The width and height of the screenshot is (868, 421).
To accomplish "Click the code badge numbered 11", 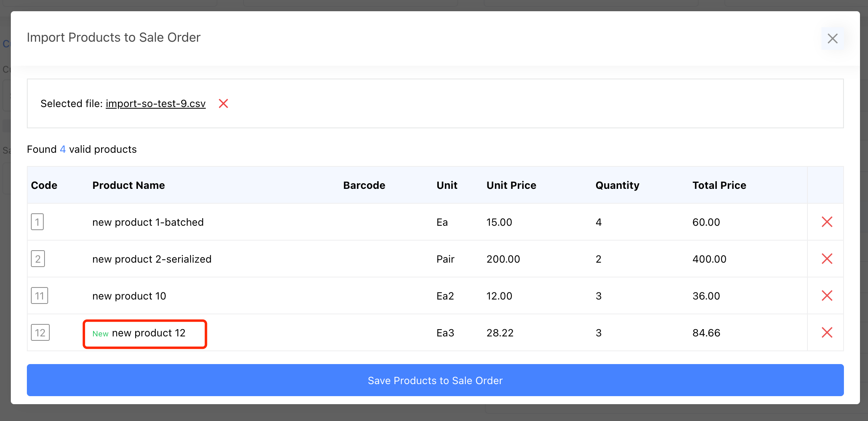I will [39, 296].
